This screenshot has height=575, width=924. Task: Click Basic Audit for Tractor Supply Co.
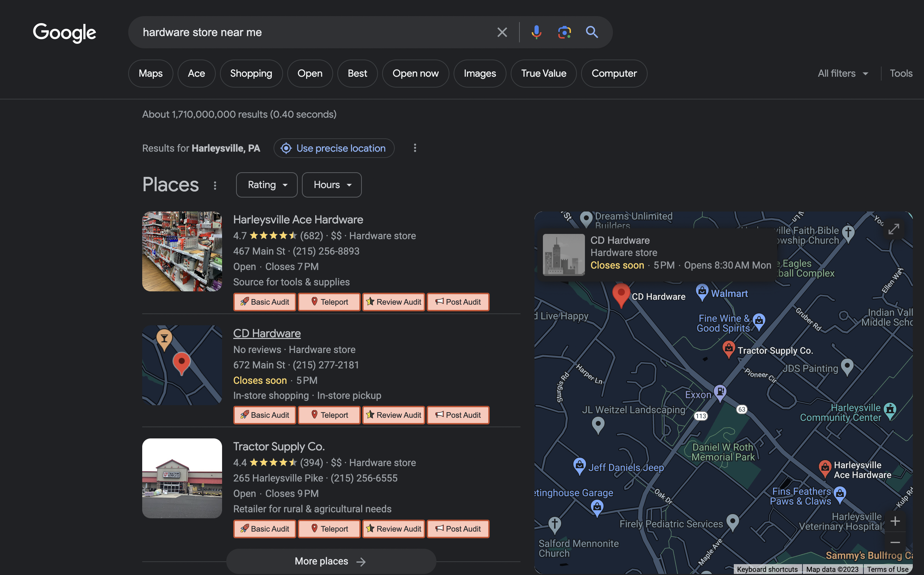(x=264, y=529)
